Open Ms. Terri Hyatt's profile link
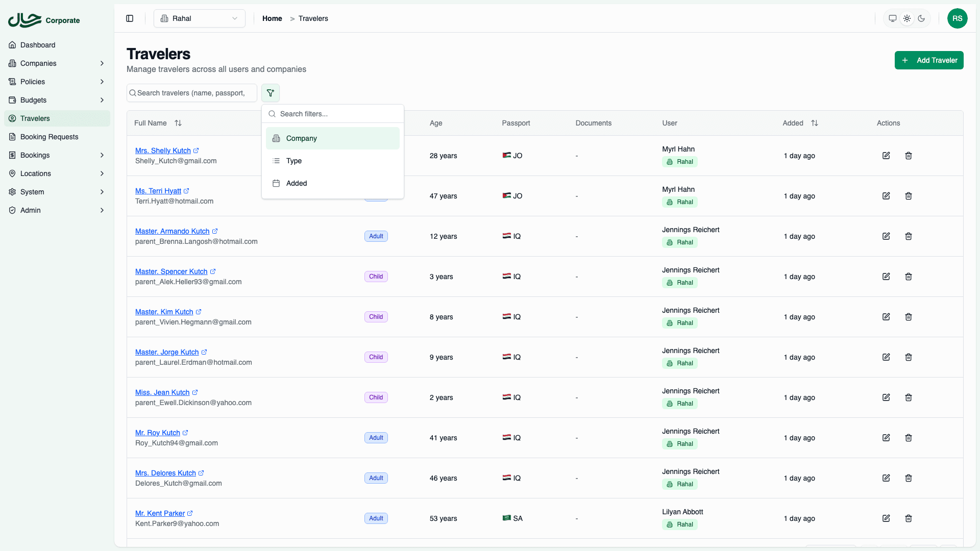This screenshot has height=551, width=980. [158, 191]
